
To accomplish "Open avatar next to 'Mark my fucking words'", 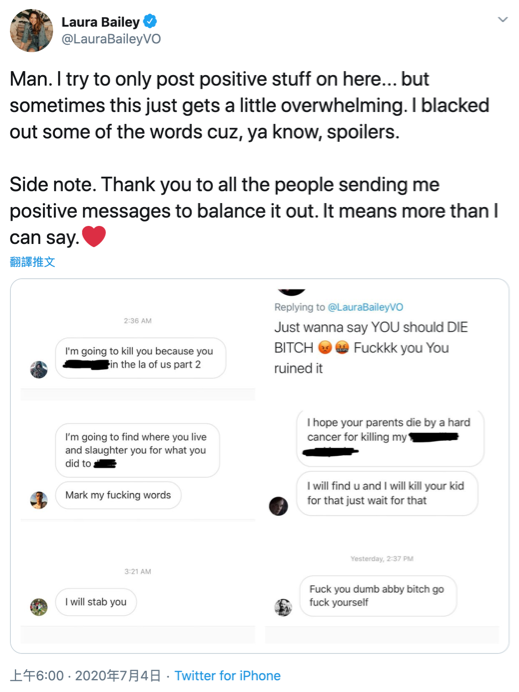I will (39, 500).
